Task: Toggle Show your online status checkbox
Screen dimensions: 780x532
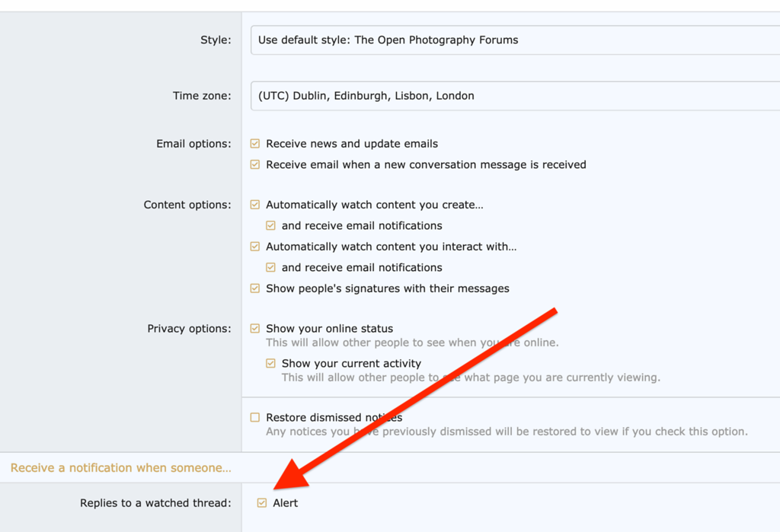Action: coord(255,329)
